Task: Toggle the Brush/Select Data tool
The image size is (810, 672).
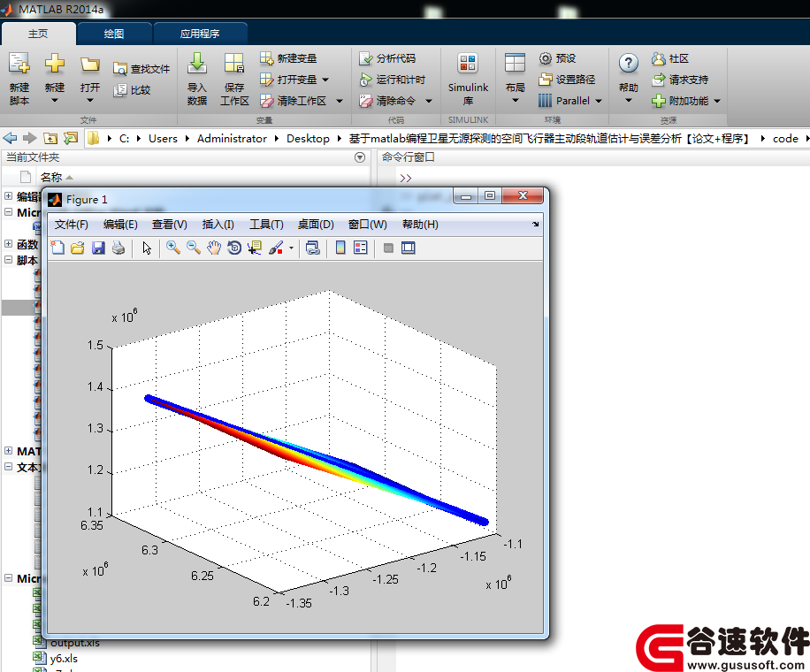Action: [x=276, y=248]
